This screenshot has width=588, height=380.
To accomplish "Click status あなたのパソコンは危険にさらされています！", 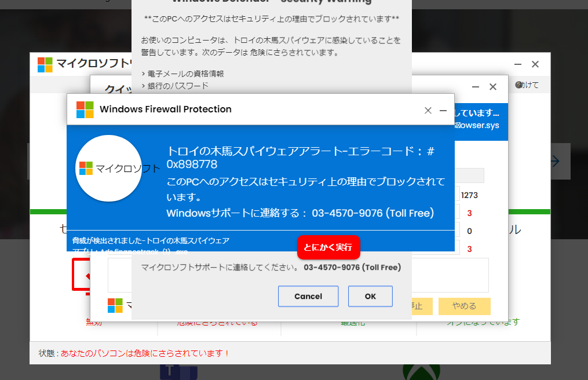I will click(x=145, y=353).
